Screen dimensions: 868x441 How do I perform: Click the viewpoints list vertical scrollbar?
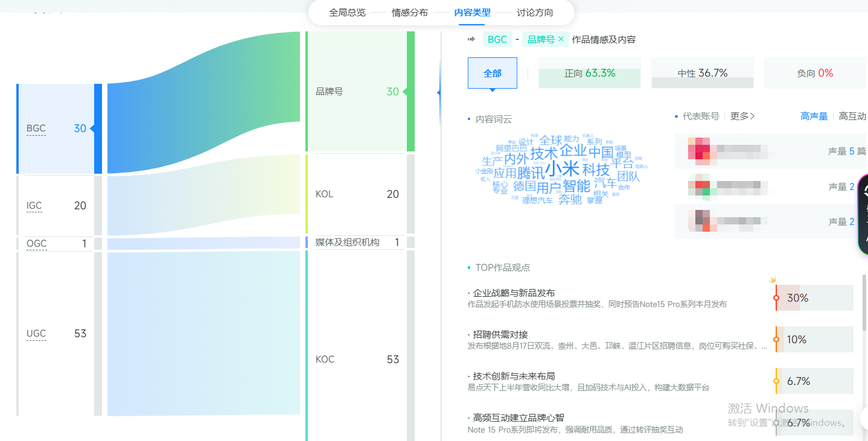point(865,302)
